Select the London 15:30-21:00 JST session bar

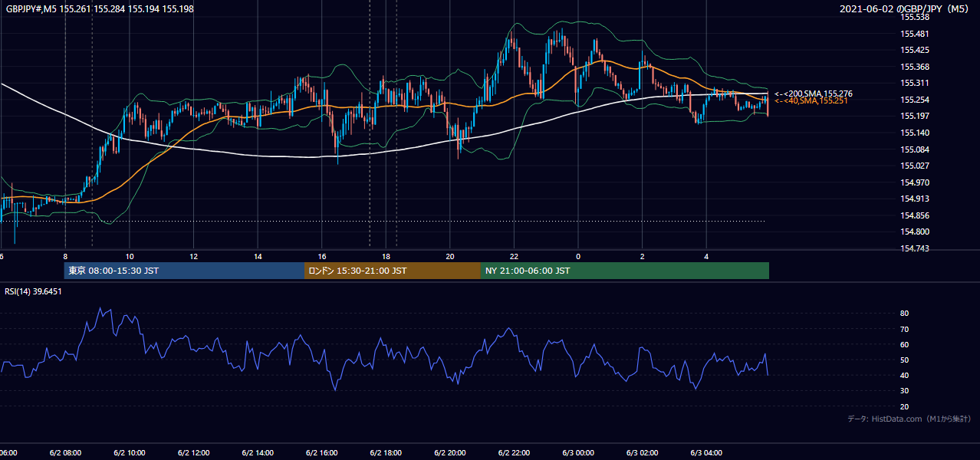point(393,271)
